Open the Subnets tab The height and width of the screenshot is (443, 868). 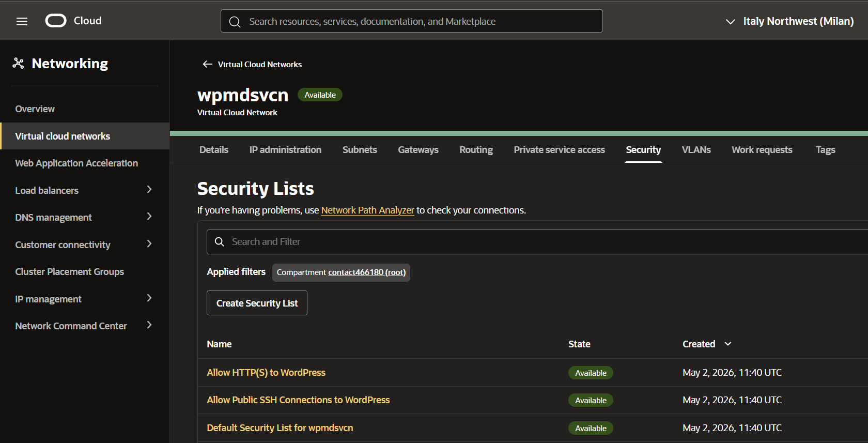click(x=360, y=150)
